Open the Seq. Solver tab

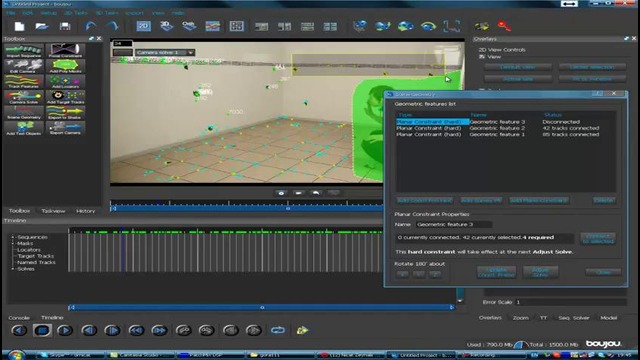tap(573, 318)
